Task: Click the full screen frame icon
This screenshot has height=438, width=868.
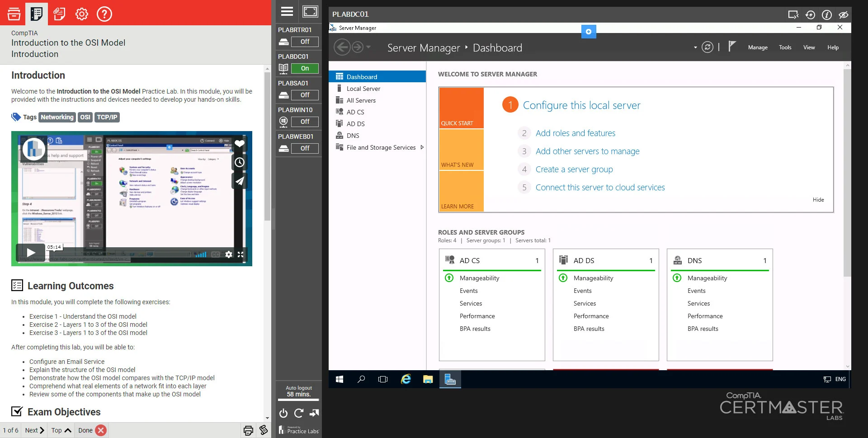Action: [x=310, y=11]
